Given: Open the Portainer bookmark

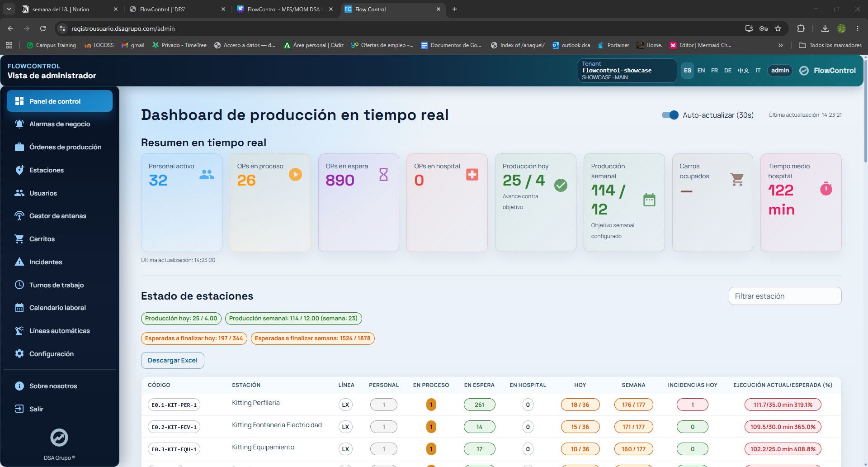Looking at the screenshot, I should [x=613, y=45].
